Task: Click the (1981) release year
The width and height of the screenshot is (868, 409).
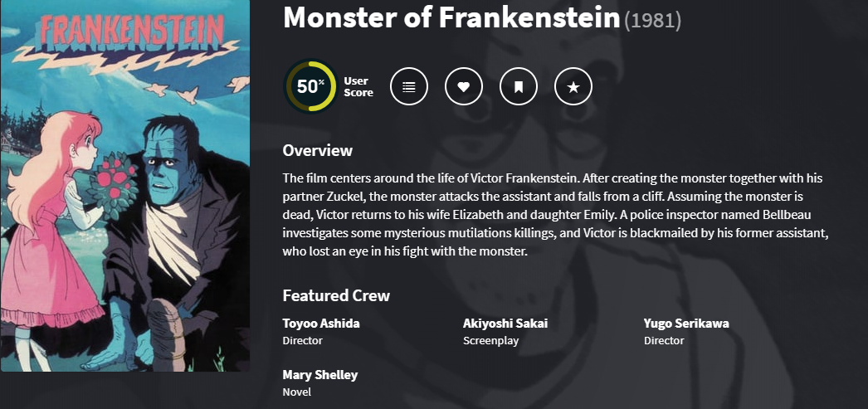Action: (x=652, y=20)
